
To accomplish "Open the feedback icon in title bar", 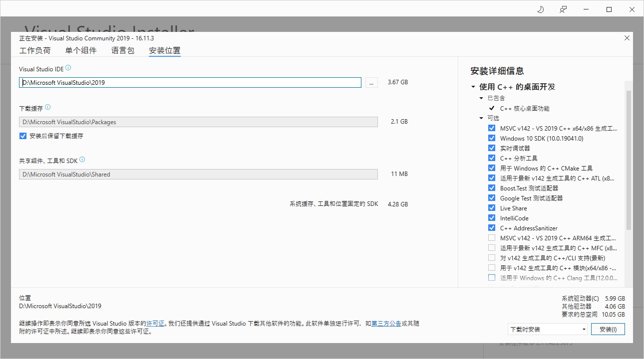I will click(x=563, y=9).
